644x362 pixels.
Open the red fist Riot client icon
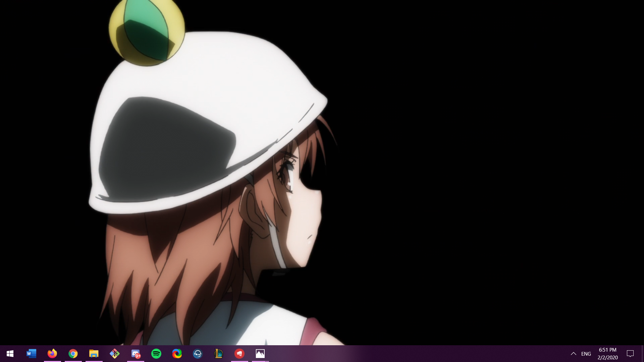tap(239, 354)
